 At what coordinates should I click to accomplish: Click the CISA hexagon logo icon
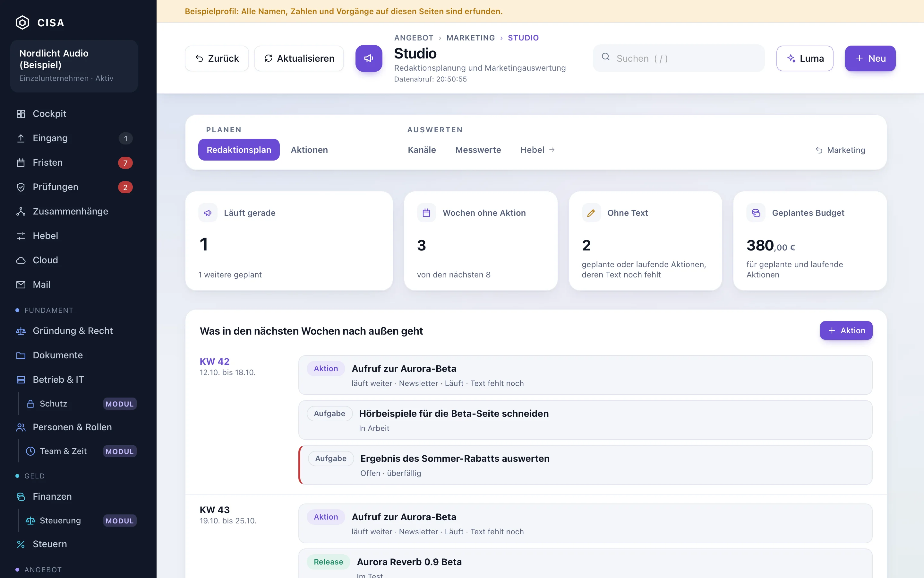point(22,22)
